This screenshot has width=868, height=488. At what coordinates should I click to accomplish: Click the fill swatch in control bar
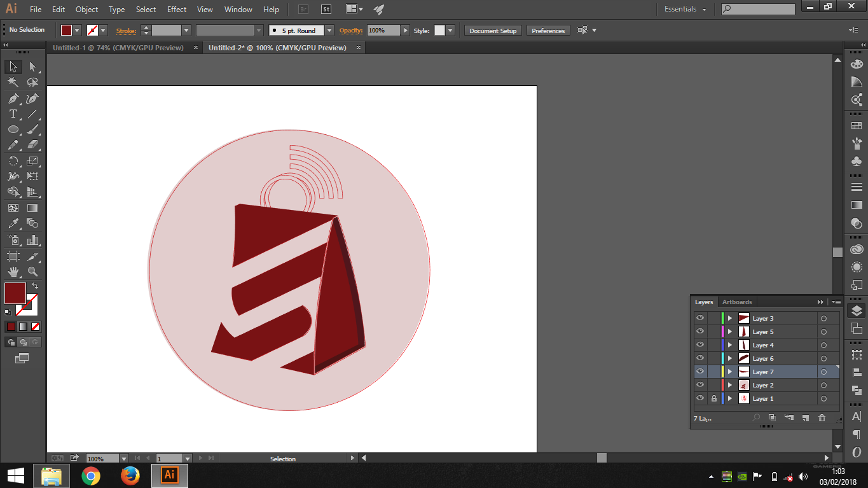pos(66,31)
